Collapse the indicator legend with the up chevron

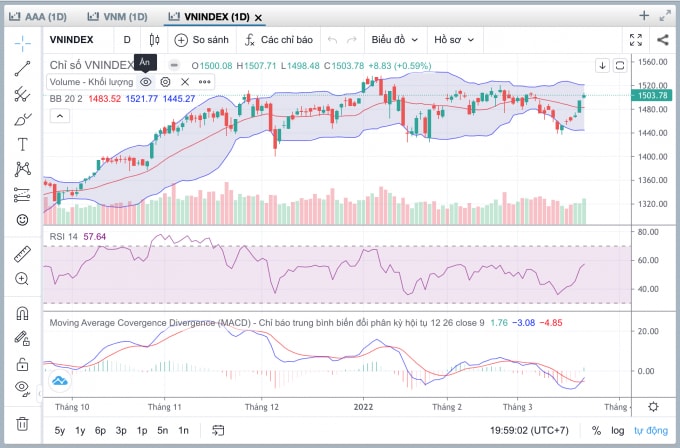(x=60, y=116)
